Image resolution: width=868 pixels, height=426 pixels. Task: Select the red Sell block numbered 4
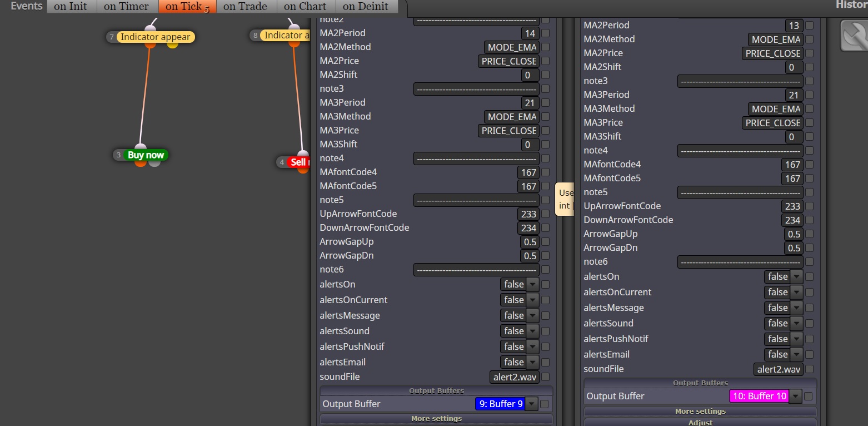(299, 162)
